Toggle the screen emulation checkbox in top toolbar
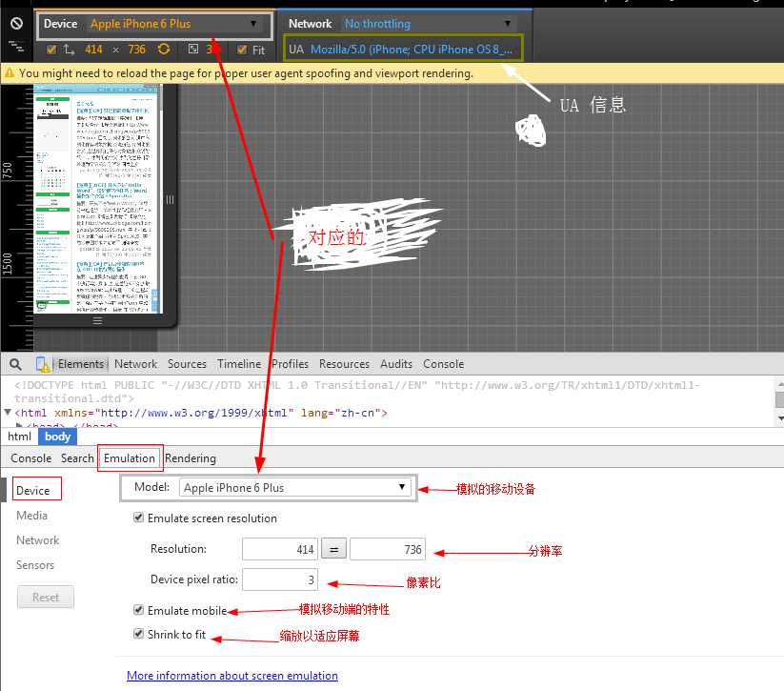This screenshot has width=784, height=691. (x=51, y=49)
